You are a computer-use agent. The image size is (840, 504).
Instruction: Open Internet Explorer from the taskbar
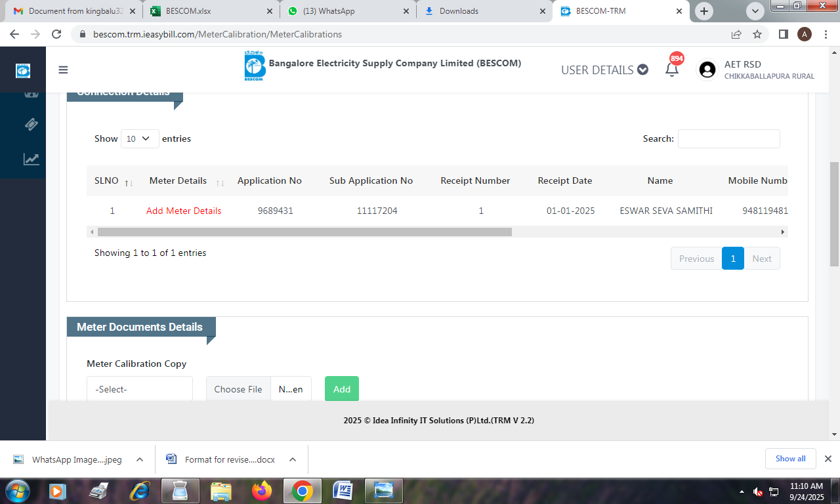click(x=140, y=490)
